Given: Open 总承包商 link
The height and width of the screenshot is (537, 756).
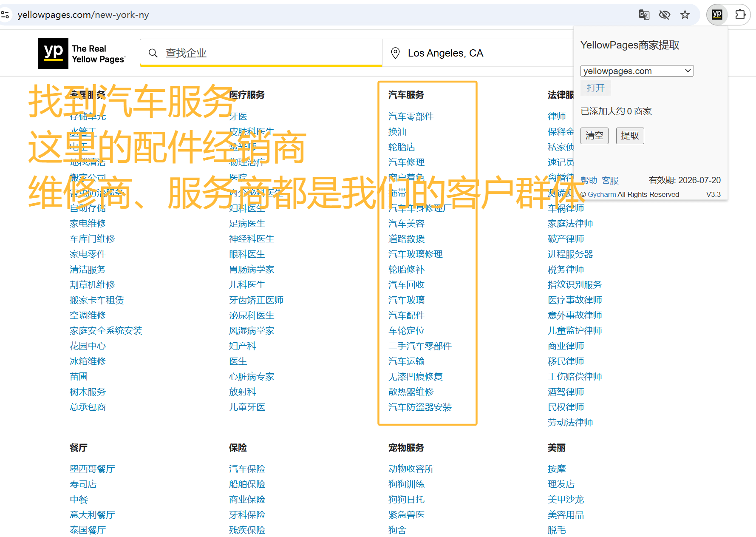Looking at the screenshot, I should [88, 407].
